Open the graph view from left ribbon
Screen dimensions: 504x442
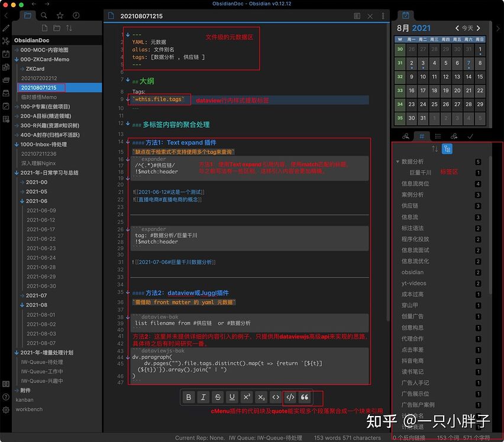point(6,40)
